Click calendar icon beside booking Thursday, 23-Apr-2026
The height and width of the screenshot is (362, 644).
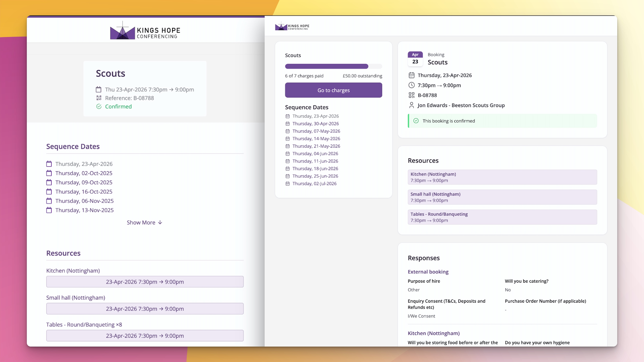411,75
